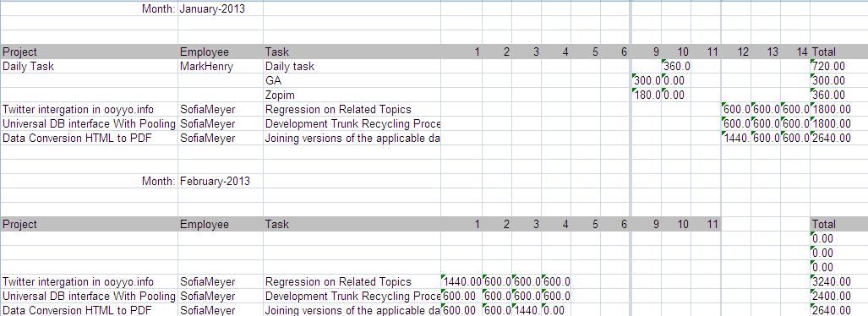Select January's 1800.00 total for Universal DB
Viewport: 868px width, 316px height.
point(838,124)
